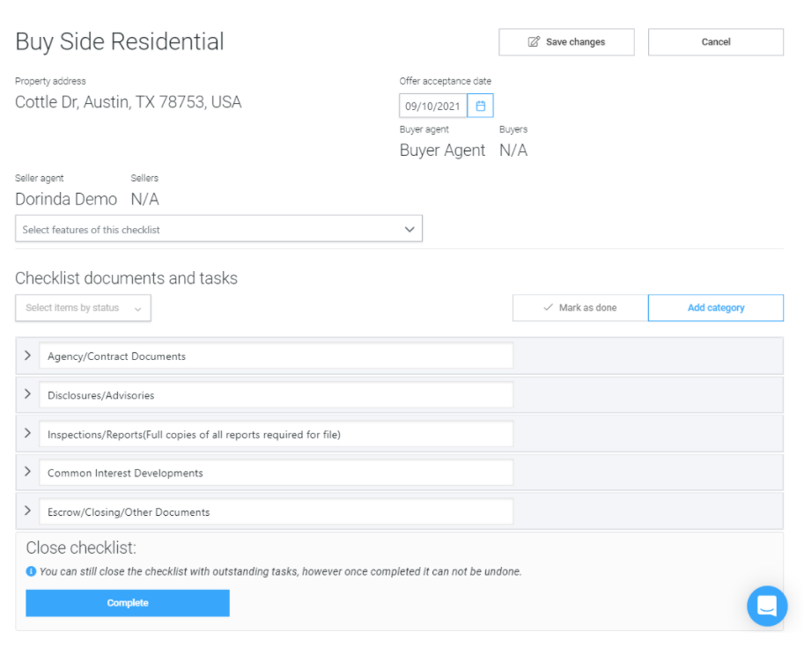Edit the Escrow/Closing/Other Documents name field
The image size is (812, 647).
coord(276,511)
